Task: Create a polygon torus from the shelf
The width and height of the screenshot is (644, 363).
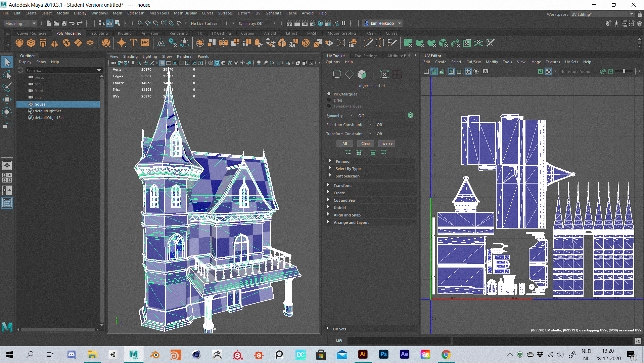Action: point(66,43)
